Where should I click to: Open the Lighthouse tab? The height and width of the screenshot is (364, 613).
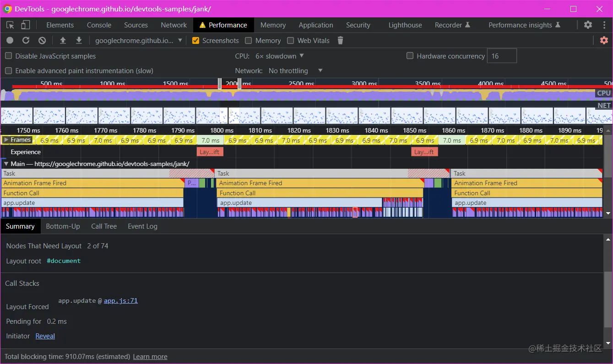click(x=405, y=25)
